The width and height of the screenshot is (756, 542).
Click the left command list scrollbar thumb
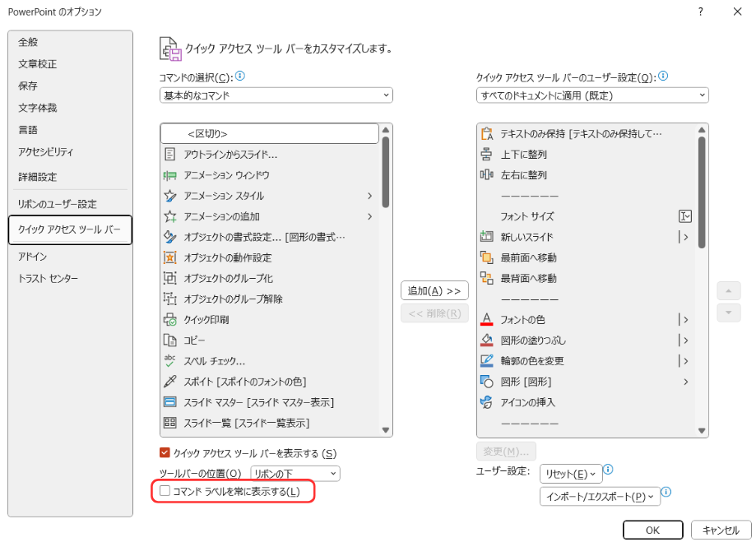click(x=385, y=172)
